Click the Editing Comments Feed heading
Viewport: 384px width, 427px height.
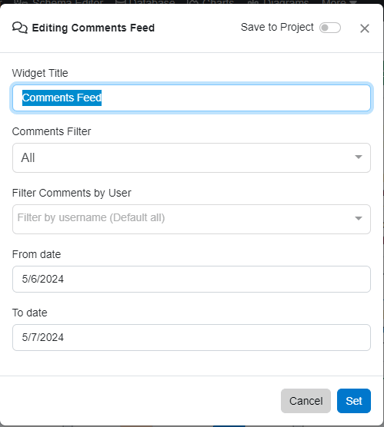93,28
